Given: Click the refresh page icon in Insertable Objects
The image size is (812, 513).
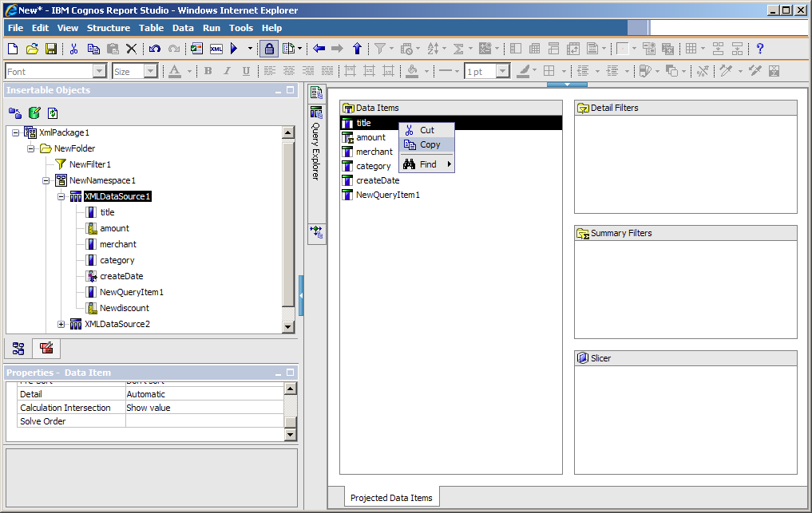Looking at the screenshot, I should pyautogui.click(x=53, y=112).
